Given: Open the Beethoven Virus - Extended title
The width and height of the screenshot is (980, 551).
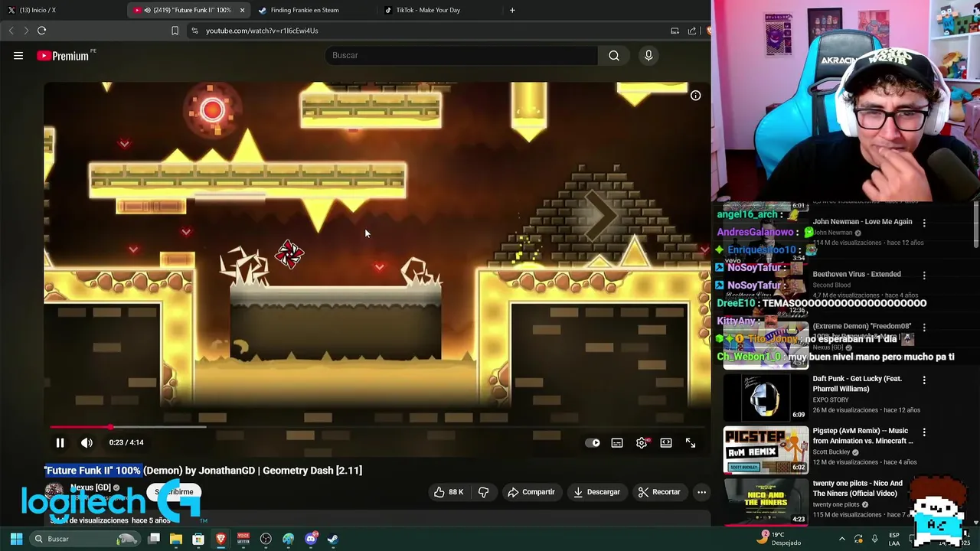Looking at the screenshot, I should pyautogui.click(x=857, y=274).
